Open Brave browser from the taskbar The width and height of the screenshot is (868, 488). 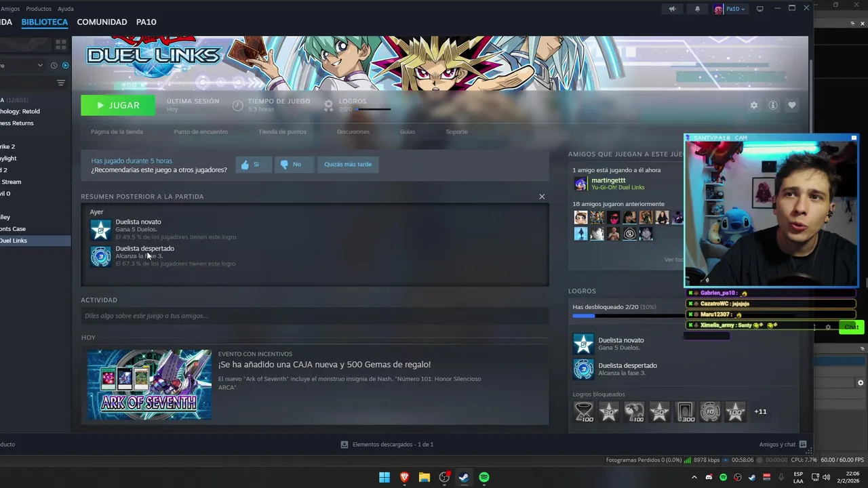point(404,477)
